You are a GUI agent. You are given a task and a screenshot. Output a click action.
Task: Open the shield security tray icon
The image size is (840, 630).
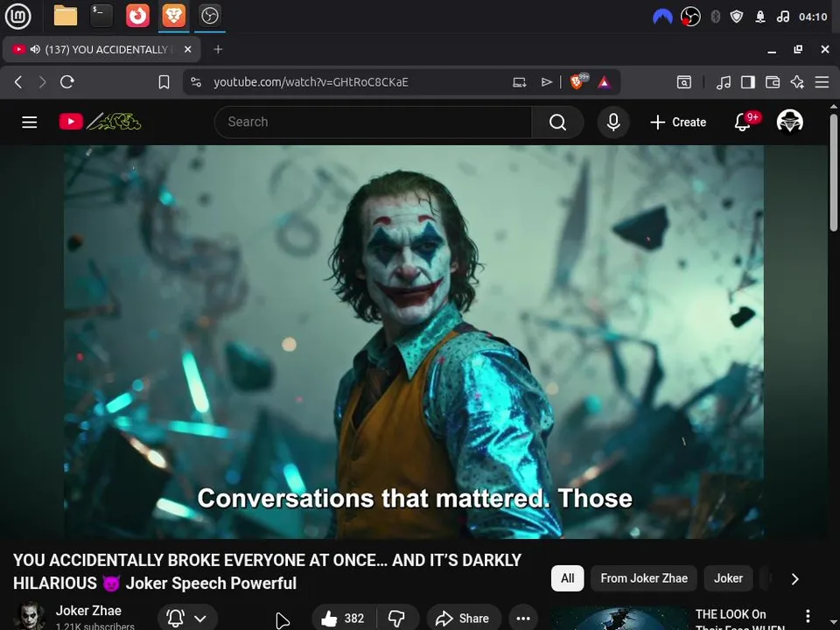737,17
